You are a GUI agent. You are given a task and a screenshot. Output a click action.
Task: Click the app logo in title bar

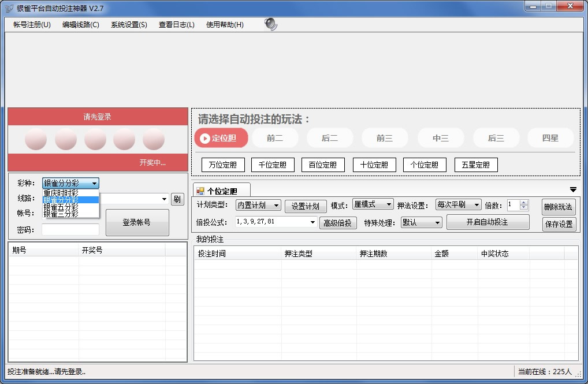[x=9, y=8]
